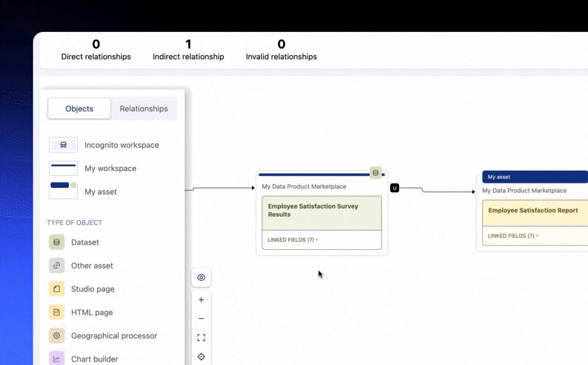
Task: Click the Other asset link icon
Action: (x=57, y=266)
